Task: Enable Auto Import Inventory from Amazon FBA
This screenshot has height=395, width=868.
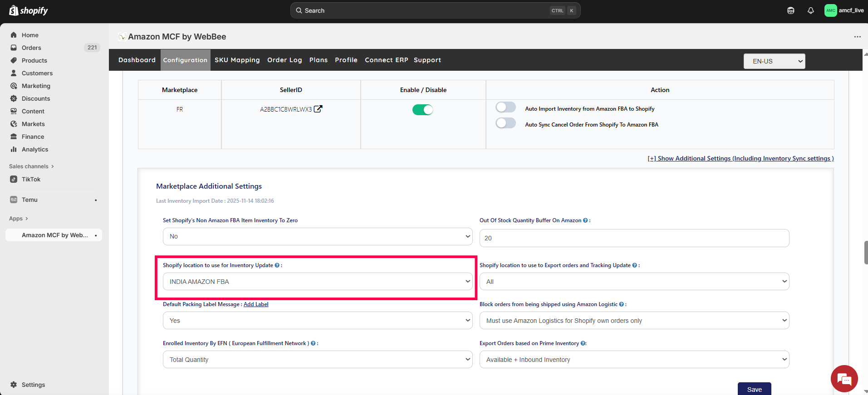Action: pyautogui.click(x=505, y=107)
